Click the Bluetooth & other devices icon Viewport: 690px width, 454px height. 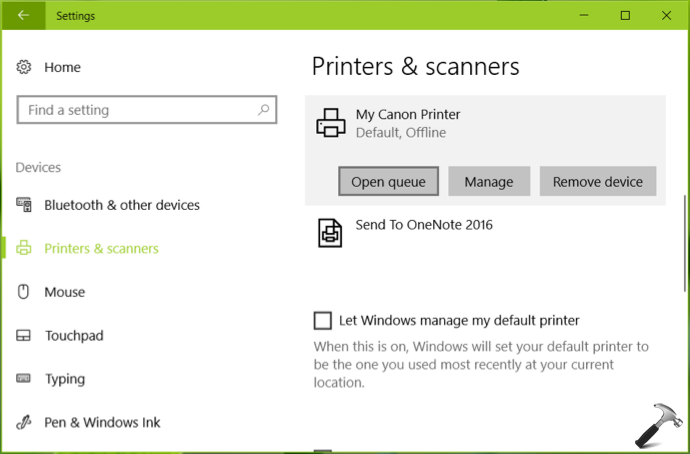click(24, 205)
